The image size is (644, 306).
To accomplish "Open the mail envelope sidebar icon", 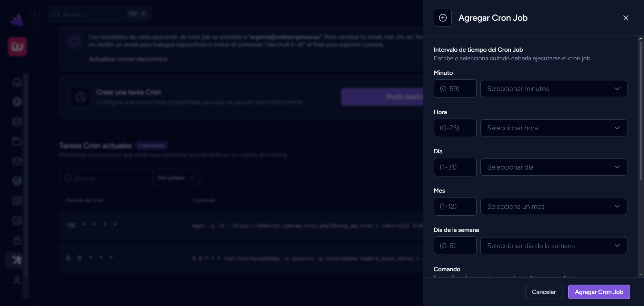I will pyautogui.click(x=17, y=161).
